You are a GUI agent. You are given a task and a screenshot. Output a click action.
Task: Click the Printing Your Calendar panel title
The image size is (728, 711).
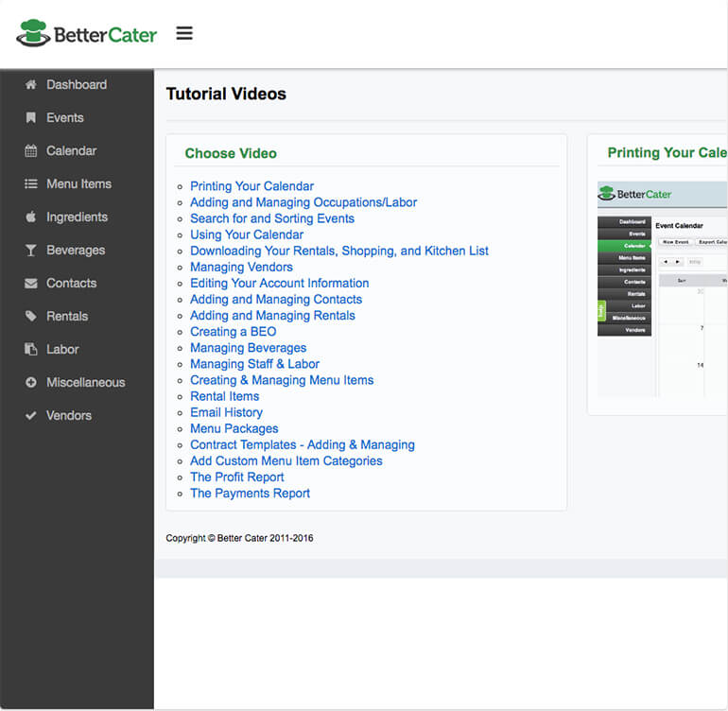pos(667,153)
